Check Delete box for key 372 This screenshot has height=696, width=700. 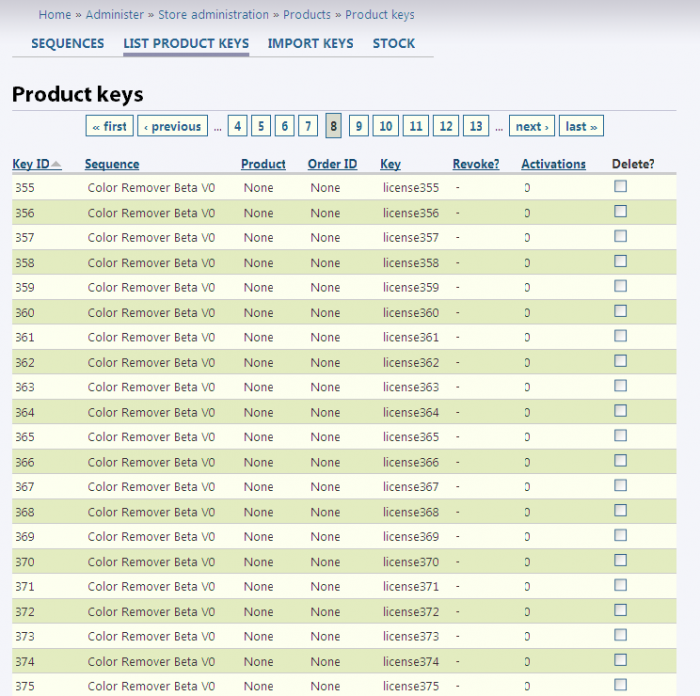point(621,610)
